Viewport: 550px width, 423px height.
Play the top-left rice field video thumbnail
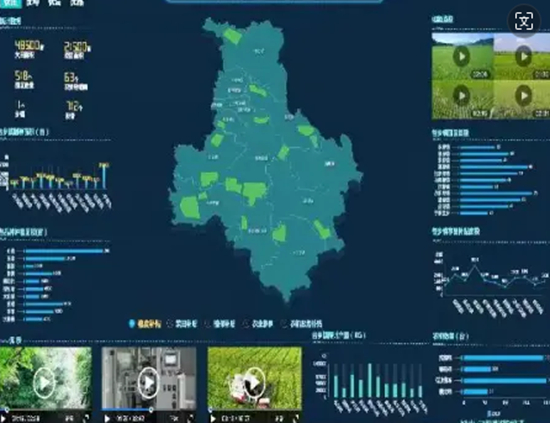(461, 56)
